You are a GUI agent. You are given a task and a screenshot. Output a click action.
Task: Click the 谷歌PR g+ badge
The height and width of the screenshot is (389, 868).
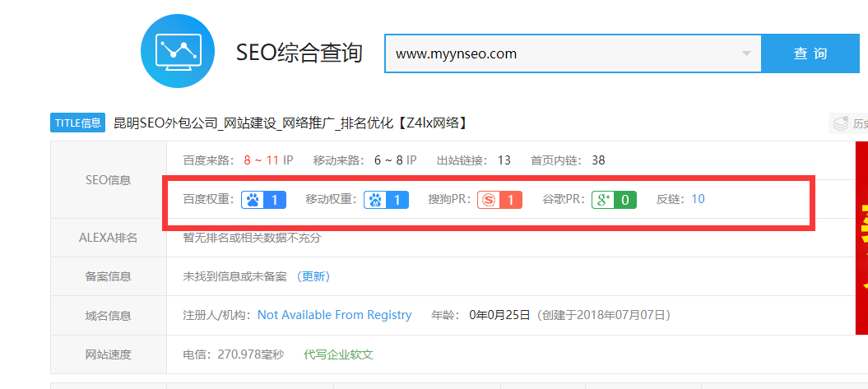pyautogui.click(x=614, y=200)
